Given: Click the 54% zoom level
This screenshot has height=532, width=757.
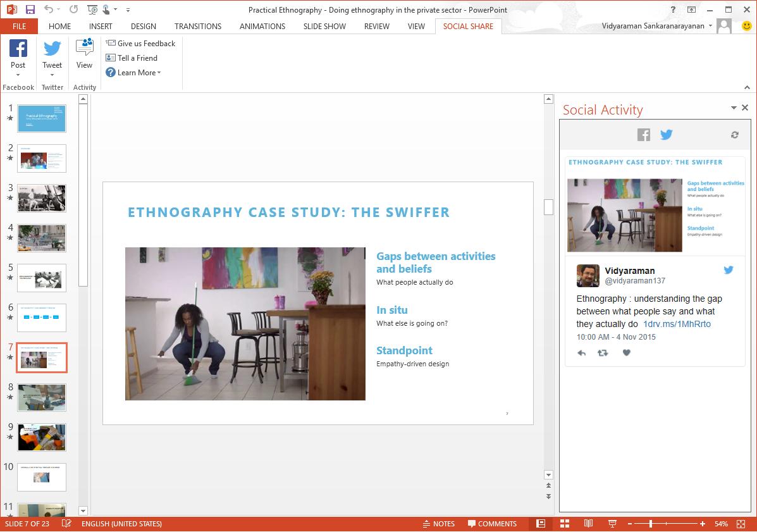Looking at the screenshot, I should pyautogui.click(x=721, y=524).
